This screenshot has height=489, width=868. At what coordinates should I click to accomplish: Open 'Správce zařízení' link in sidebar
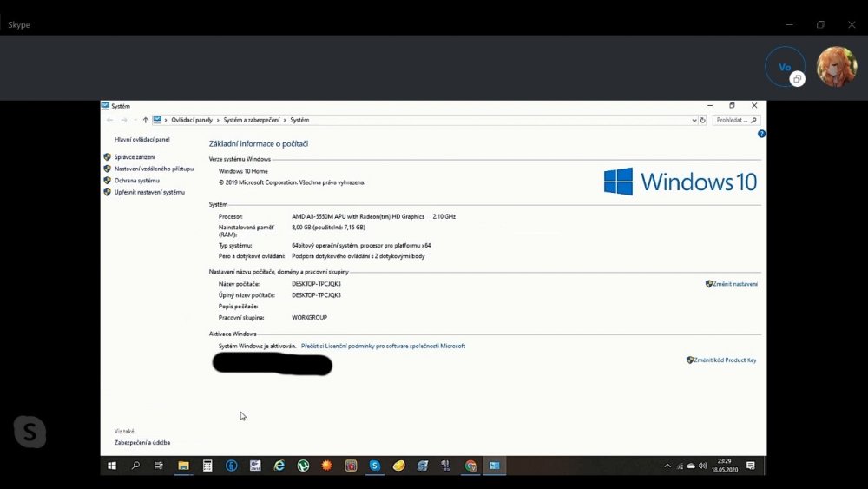(135, 157)
